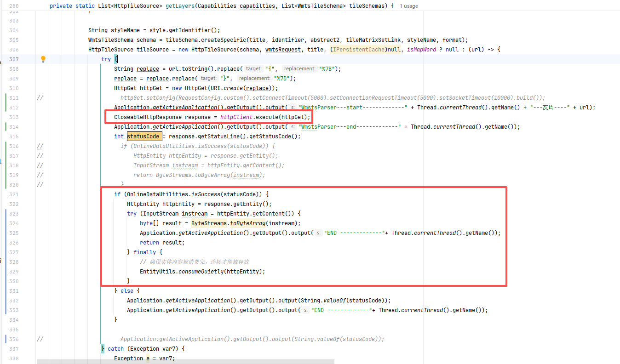Click the catch keyword on line 337
This screenshot has width=620, height=364.
pyautogui.click(x=115, y=349)
